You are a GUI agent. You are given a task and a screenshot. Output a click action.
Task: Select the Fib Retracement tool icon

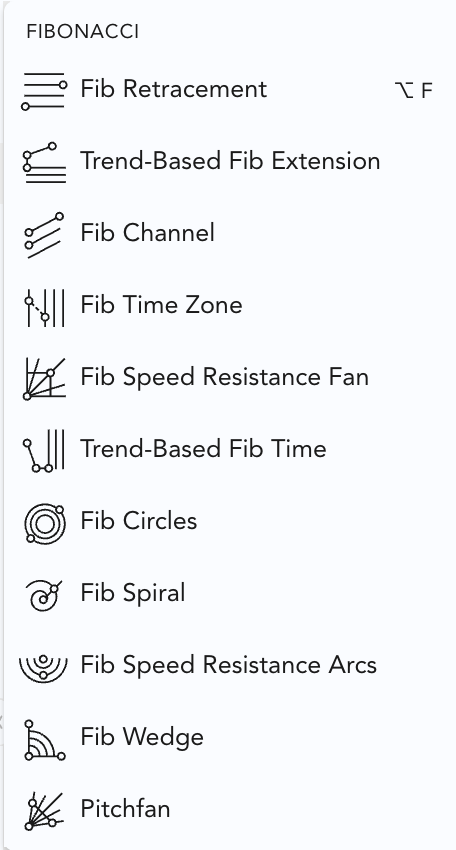pyautogui.click(x=44, y=91)
